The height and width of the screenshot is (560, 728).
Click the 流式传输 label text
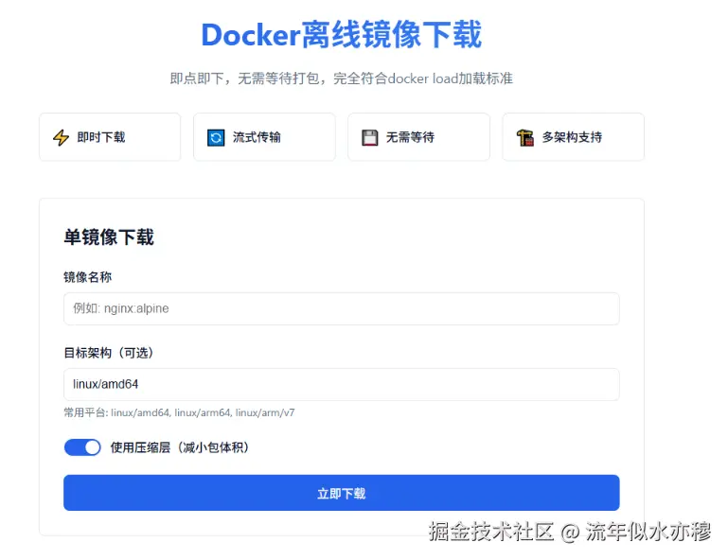coord(257,137)
